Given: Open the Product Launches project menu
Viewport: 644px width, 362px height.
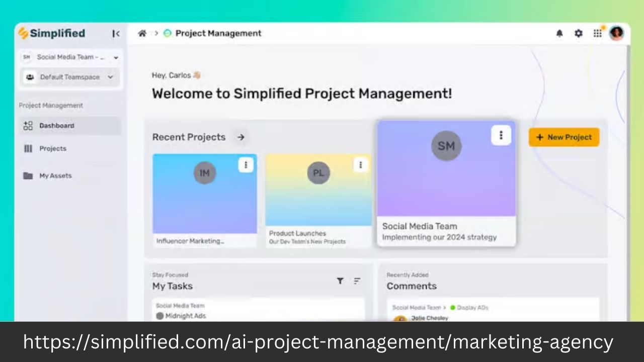Looking at the screenshot, I should click(x=360, y=165).
